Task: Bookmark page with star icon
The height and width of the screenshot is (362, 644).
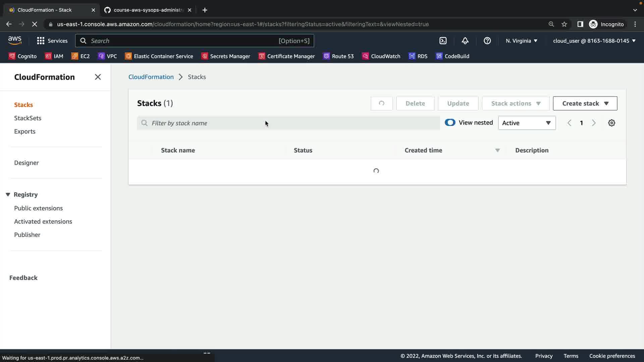Action: coord(564,24)
